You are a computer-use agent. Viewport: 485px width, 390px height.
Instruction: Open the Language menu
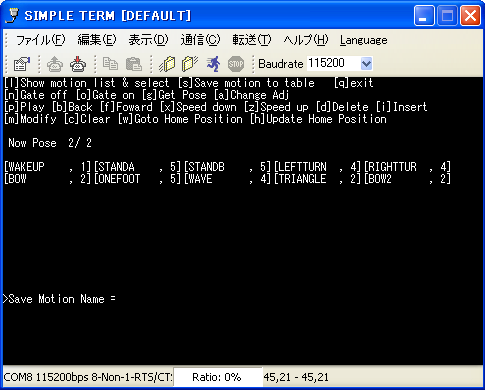click(x=364, y=40)
